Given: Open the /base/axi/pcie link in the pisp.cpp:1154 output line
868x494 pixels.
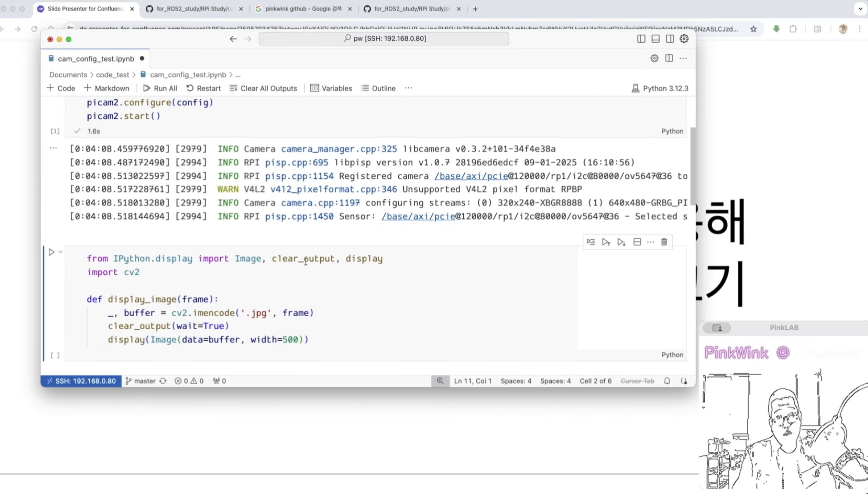Looking at the screenshot, I should [471, 176].
